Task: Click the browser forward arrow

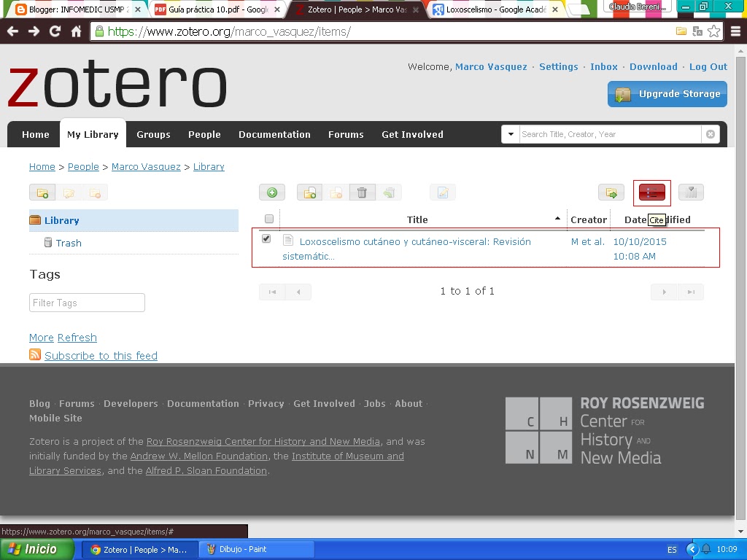Action: [x=34, y=31]
